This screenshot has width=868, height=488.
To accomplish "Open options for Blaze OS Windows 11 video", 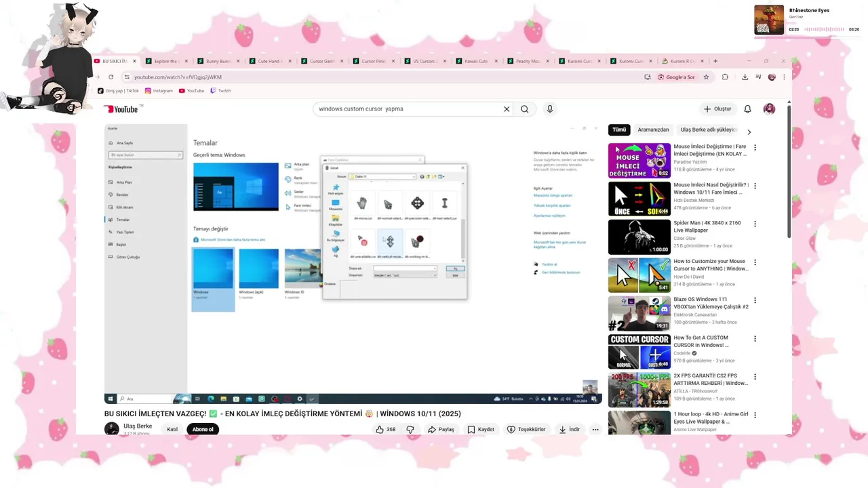I will tap(755, 300).
